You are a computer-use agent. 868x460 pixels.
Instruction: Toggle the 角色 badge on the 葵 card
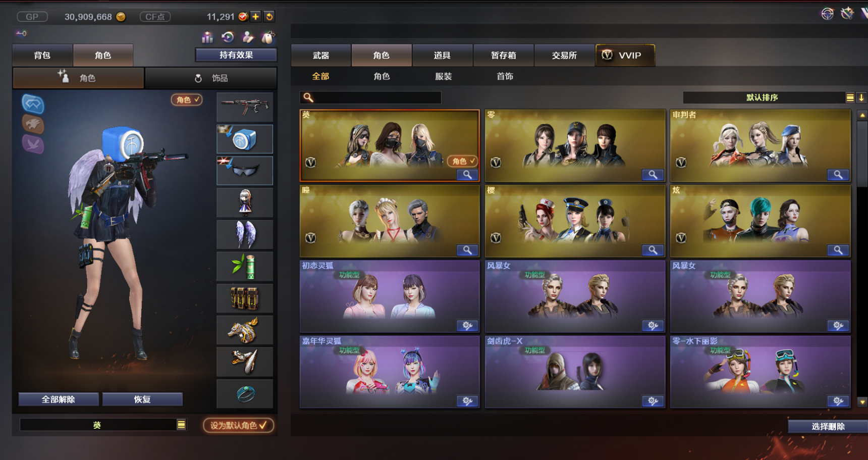coord(462,161)
